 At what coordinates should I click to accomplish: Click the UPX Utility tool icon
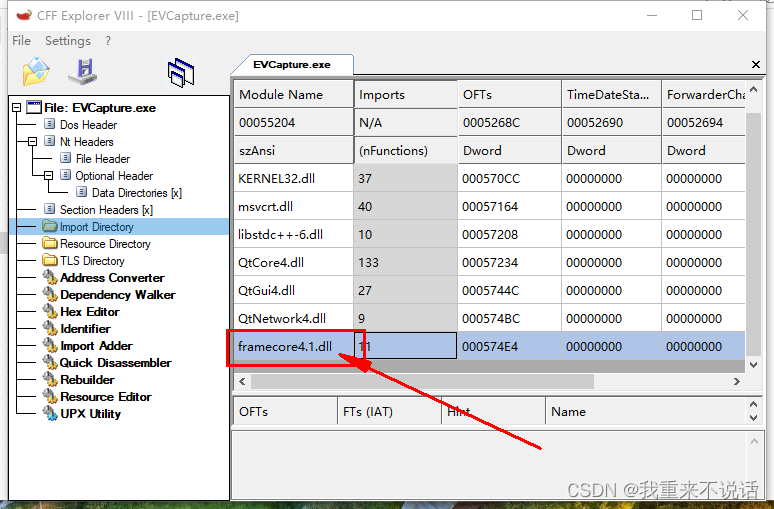pos(50,414)
